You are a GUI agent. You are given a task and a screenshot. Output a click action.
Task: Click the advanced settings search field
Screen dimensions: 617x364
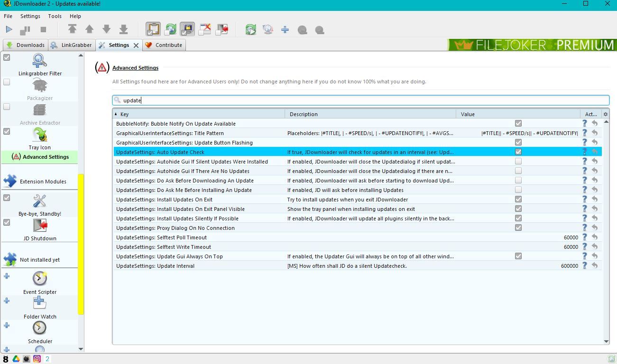[x=361, y=100]
